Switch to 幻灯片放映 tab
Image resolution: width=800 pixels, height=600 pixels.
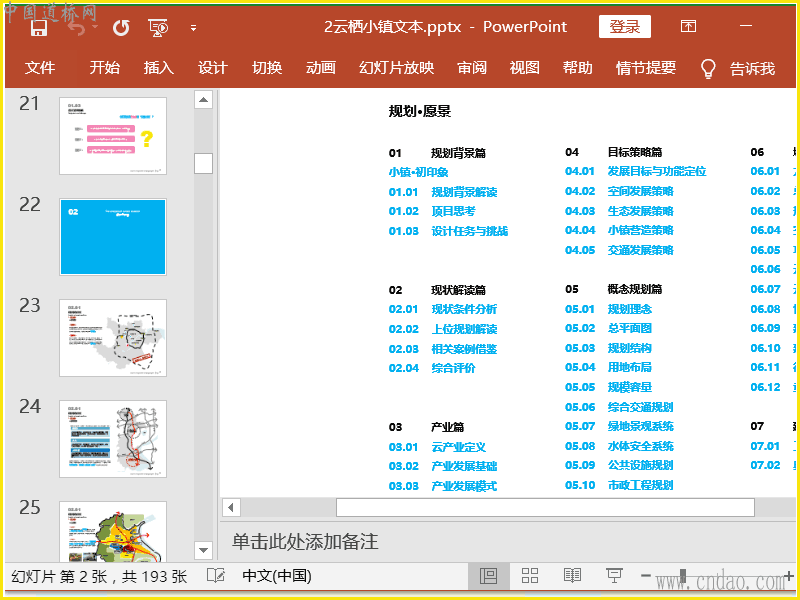coord(396,67)
